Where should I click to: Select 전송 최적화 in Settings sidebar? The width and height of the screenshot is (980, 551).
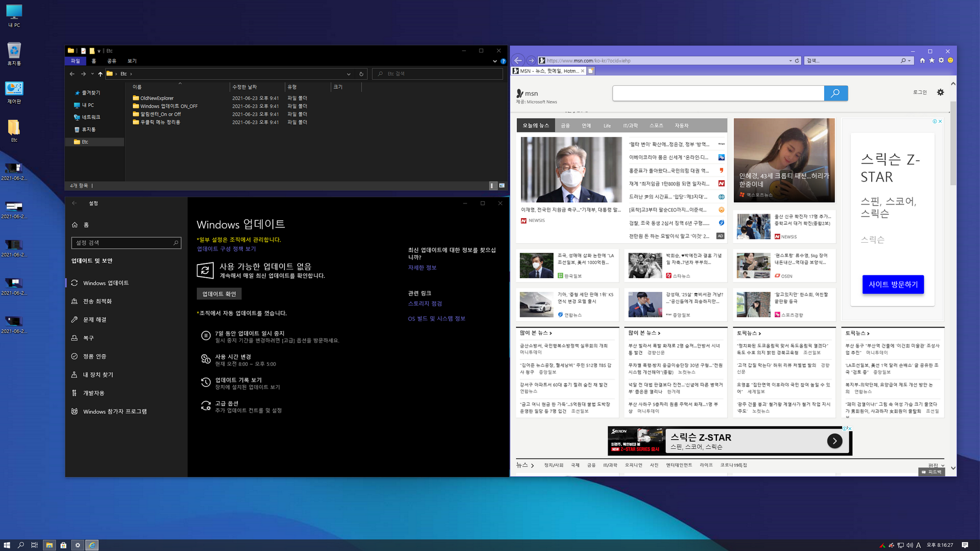tap(97, 301)
